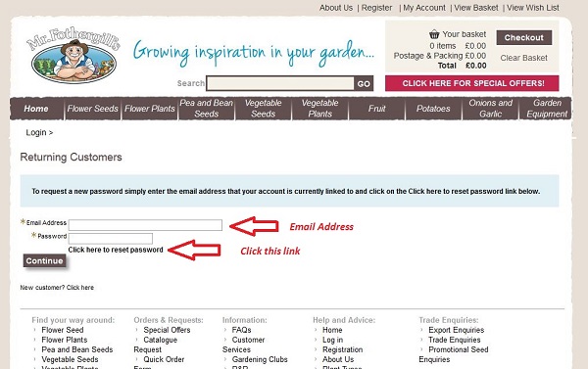The width and height of the screenshot is (588, 369).
Task: Open the special offers banner
Action: click(x=471, y=83)
